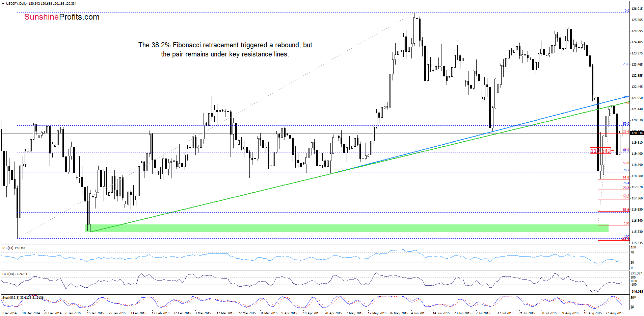Click the 118.890 price axis label
The height and width of the screenshot is (316, 644).
[637, 165]
